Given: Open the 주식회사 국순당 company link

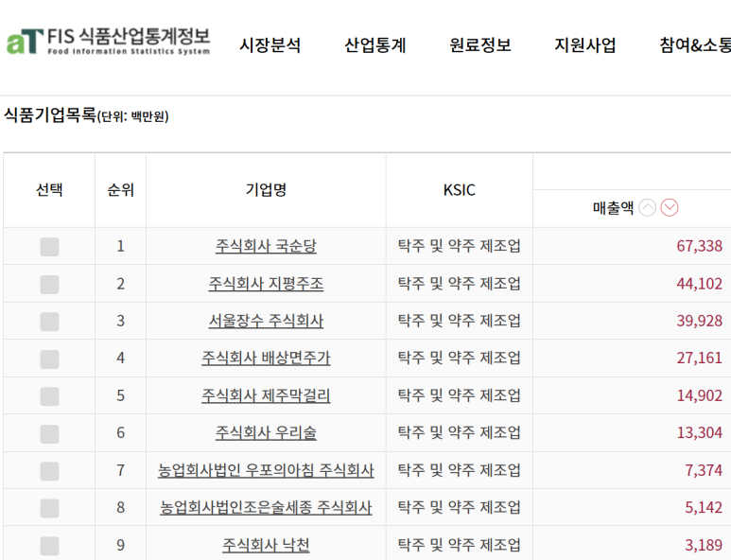Looking at the screenshot, I should click(x=266, y=246).
